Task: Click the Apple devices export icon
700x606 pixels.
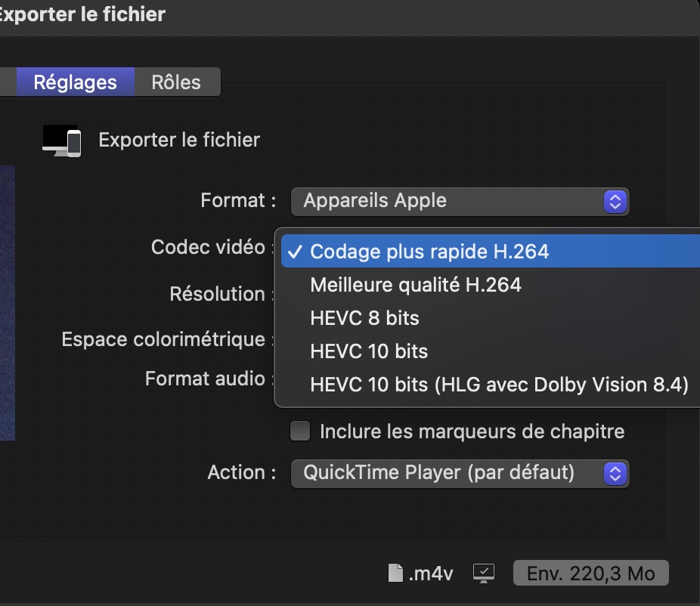Action: [x=62, y=141]
